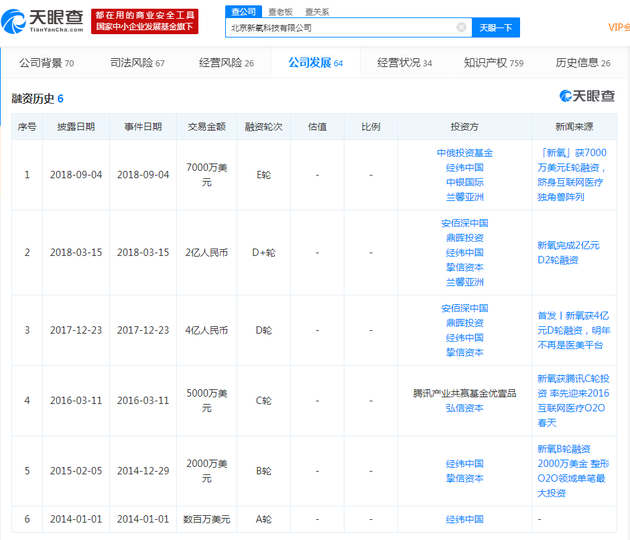Select the 查公司 search tab
The image size is (630, 540).
242,11
